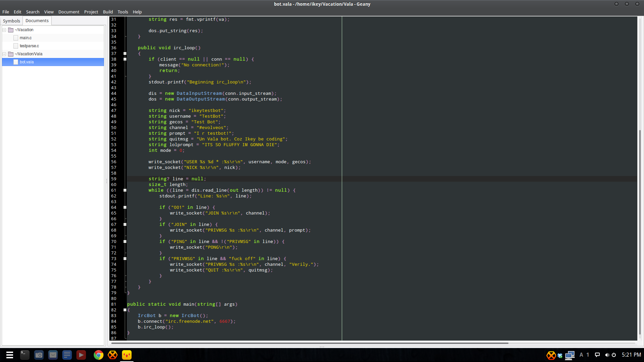
Task: Click the 'DataInputStream' type name
Action: coord(199,94)
